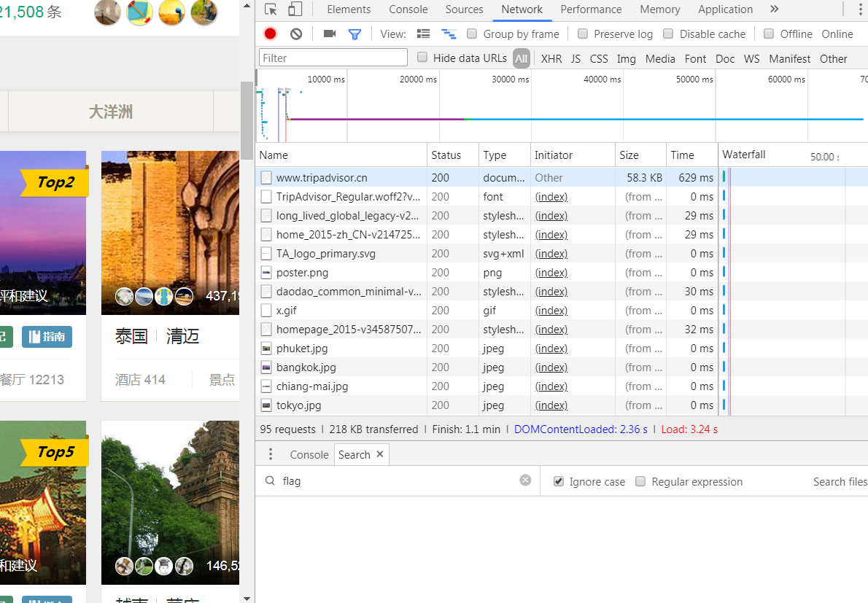868x603 pixels.
Task: Filter requests by XHR type
Action: point(551,58)
